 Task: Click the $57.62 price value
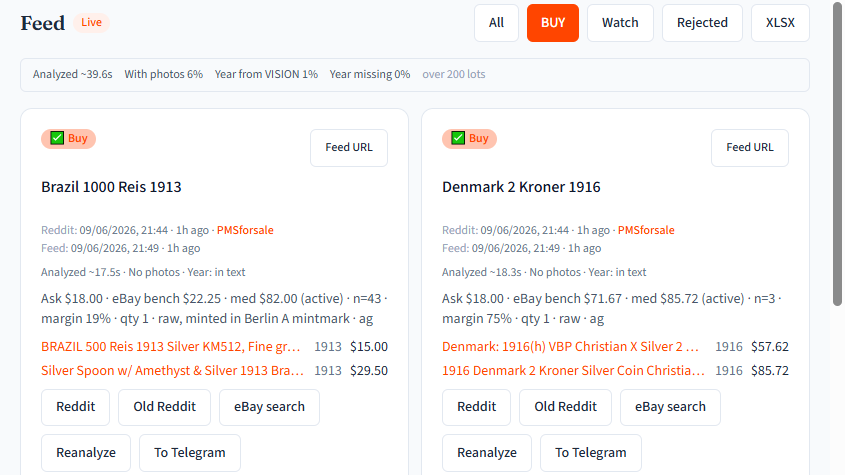770,347
